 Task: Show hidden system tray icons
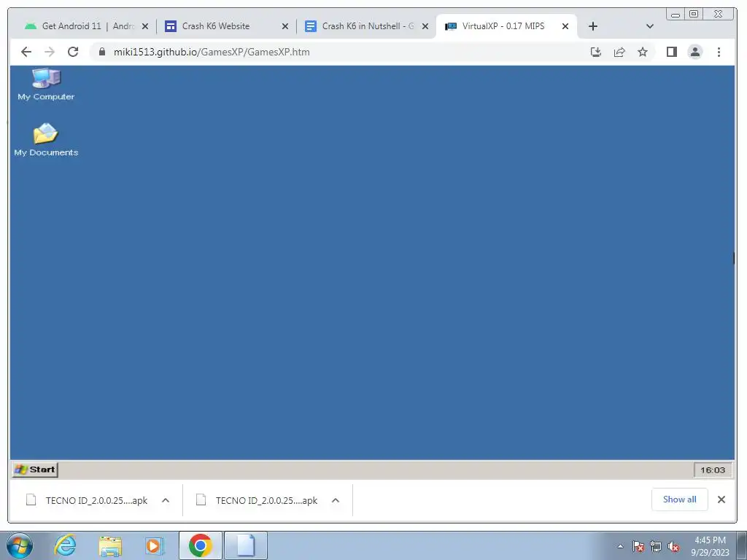point(620,547)
